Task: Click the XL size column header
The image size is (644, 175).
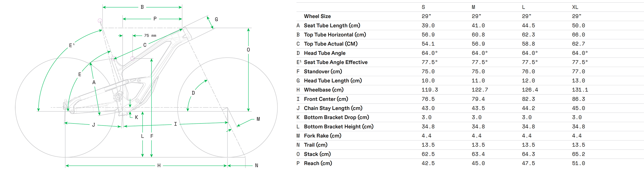Action: pyautogui.click(x=575, y=7)
